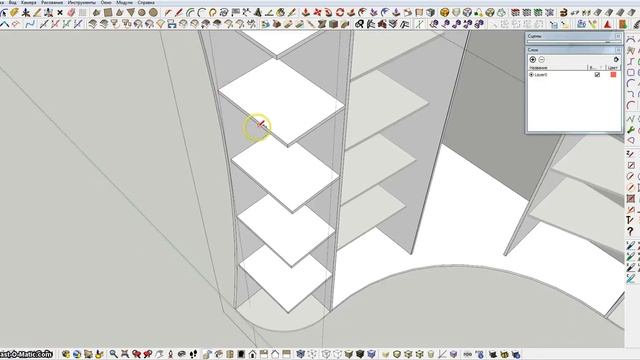
Task: Click the green X line icon on the second toolbar row
Action: pyautogui.click(x=66, y=24)
